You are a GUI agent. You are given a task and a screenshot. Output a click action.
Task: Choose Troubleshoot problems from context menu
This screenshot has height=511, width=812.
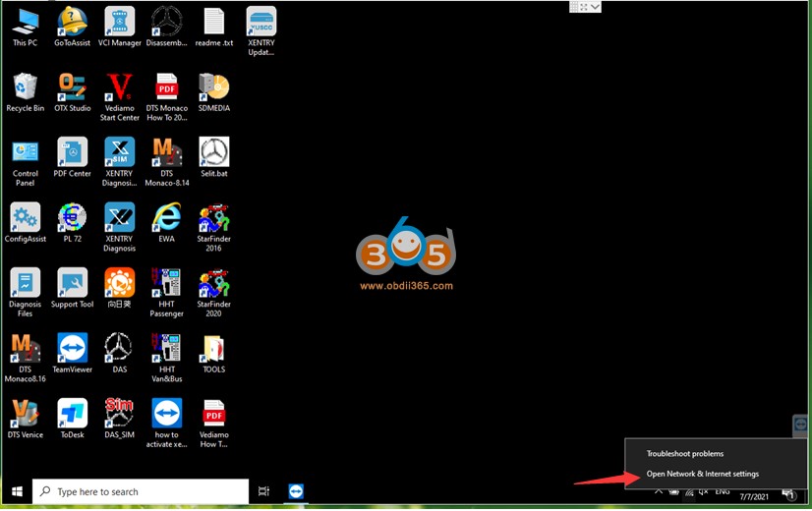(x=684, y=454)
